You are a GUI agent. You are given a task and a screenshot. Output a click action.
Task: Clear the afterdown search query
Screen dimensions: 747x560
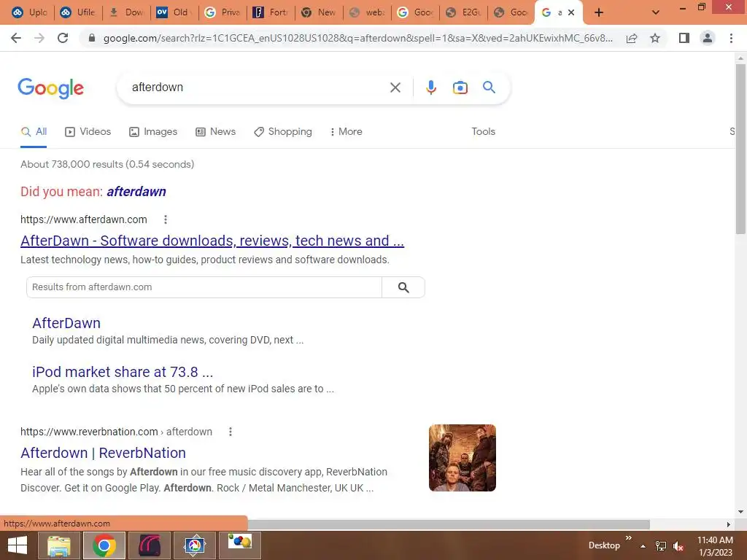395,87
